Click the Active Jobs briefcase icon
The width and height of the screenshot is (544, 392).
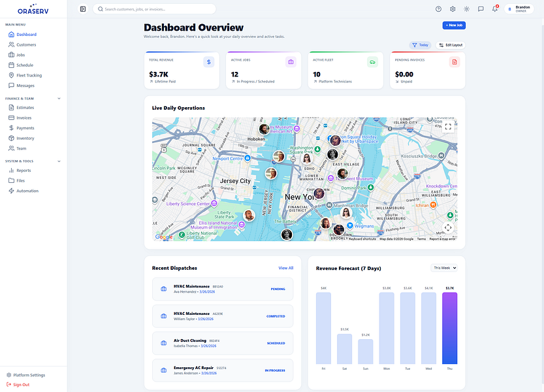tap(291, 62)
